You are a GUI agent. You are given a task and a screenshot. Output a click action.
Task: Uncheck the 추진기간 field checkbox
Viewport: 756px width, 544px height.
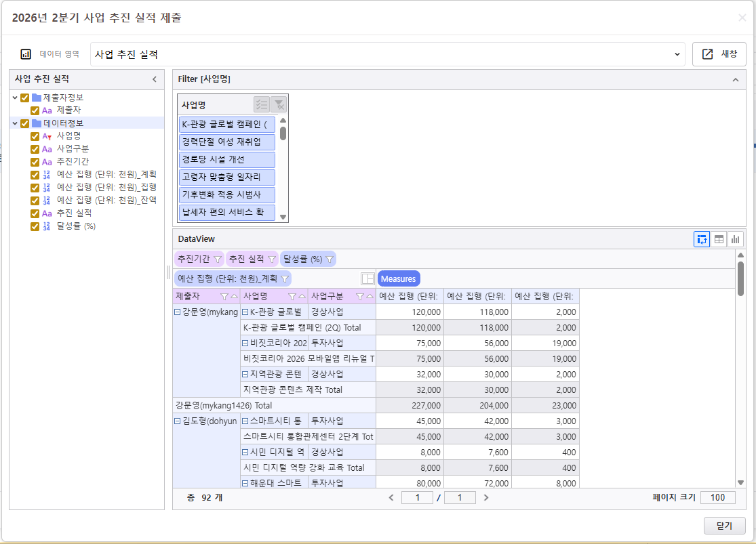[x=35, y=162]
